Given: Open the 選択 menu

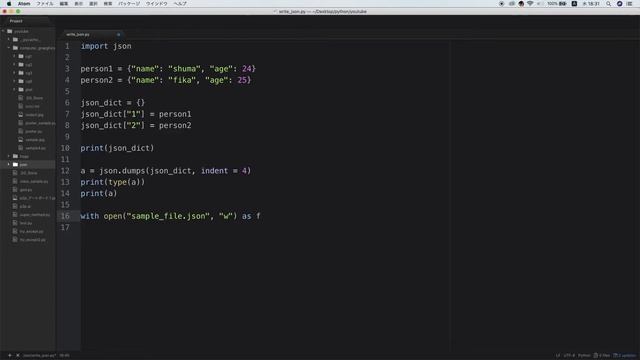Looking at the screenshot, I should point(93,4).
